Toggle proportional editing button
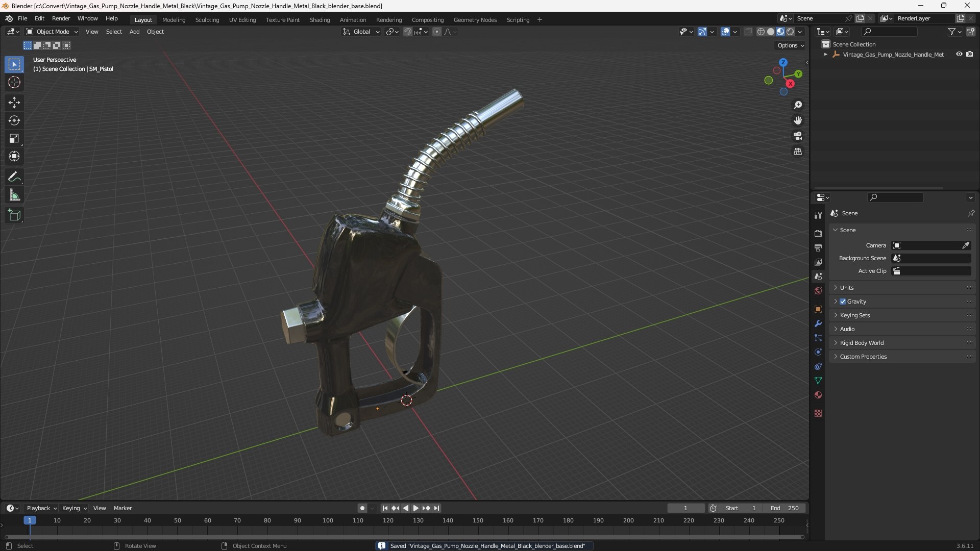This screenshot has width=980, height=551. [437, 32]
